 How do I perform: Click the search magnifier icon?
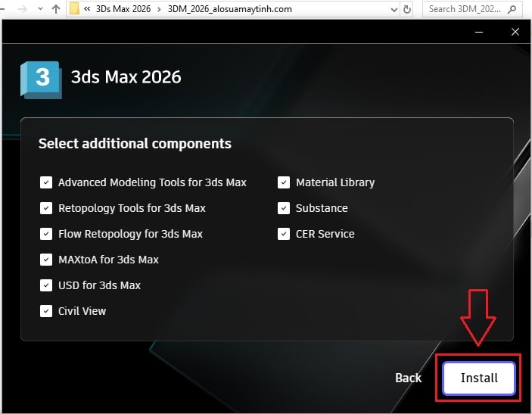pyautogui.click(x=512, y=9)
